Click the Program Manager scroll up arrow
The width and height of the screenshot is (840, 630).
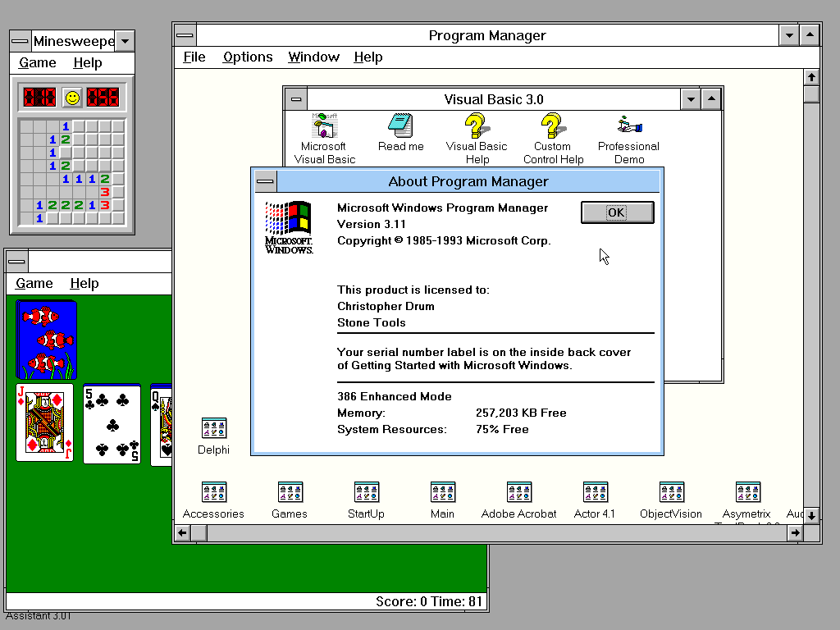click(x=811, y=78)
